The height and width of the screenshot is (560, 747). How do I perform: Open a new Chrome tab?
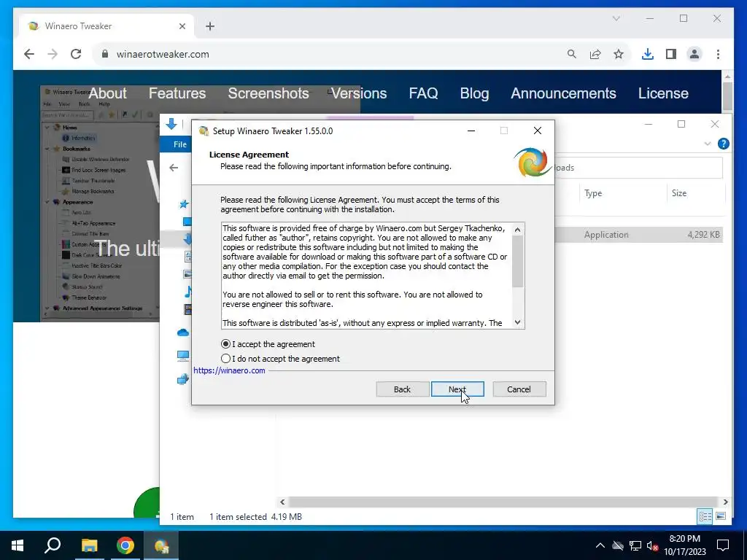pyautogui.click(x=210, y=26)
